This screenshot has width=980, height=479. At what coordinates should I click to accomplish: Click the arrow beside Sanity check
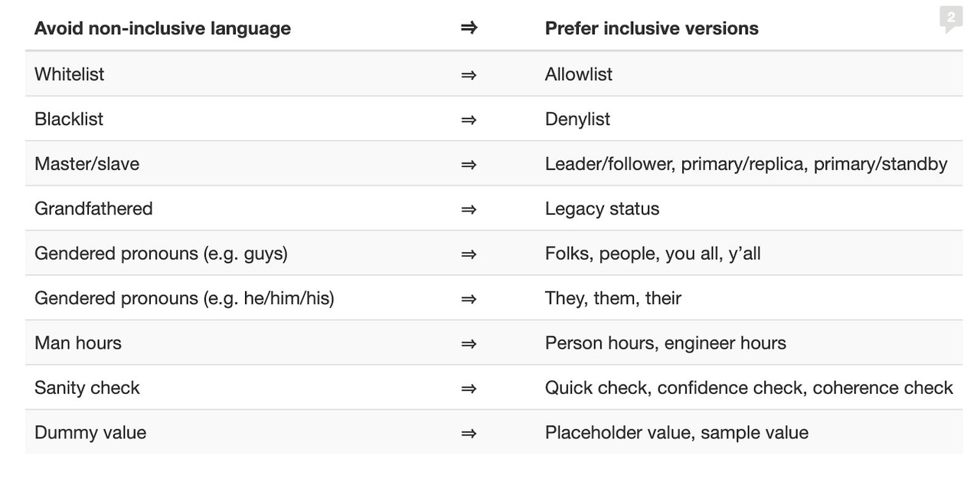click(469, 389)
